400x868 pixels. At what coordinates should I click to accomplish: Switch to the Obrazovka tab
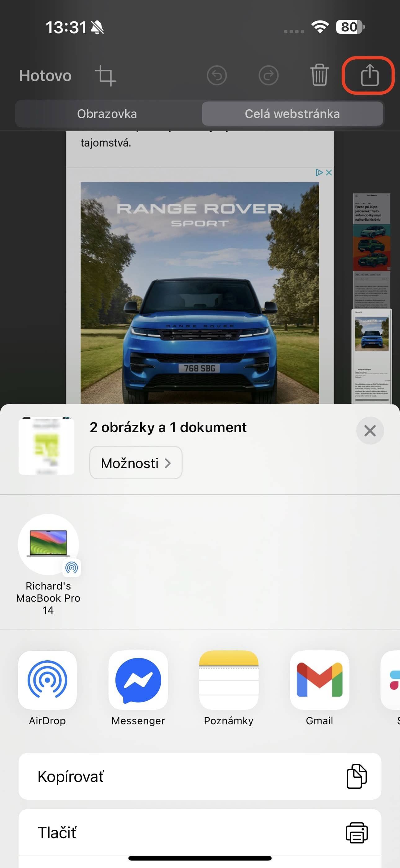(x=107, y=114)
